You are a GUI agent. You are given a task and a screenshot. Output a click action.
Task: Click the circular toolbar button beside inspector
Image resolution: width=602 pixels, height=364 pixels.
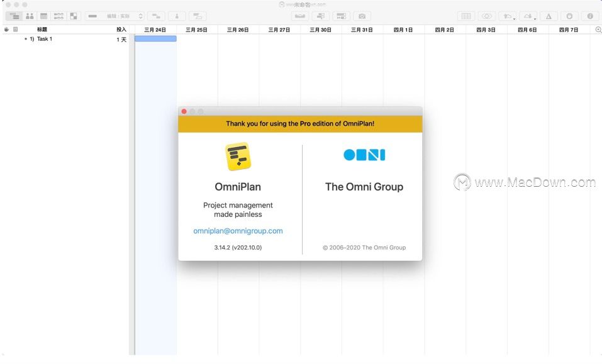coord(569,16)
